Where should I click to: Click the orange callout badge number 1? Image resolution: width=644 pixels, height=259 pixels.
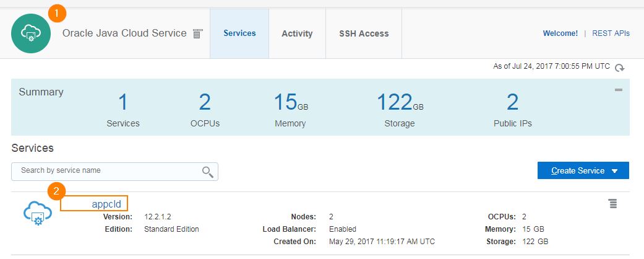pos(57,14)
